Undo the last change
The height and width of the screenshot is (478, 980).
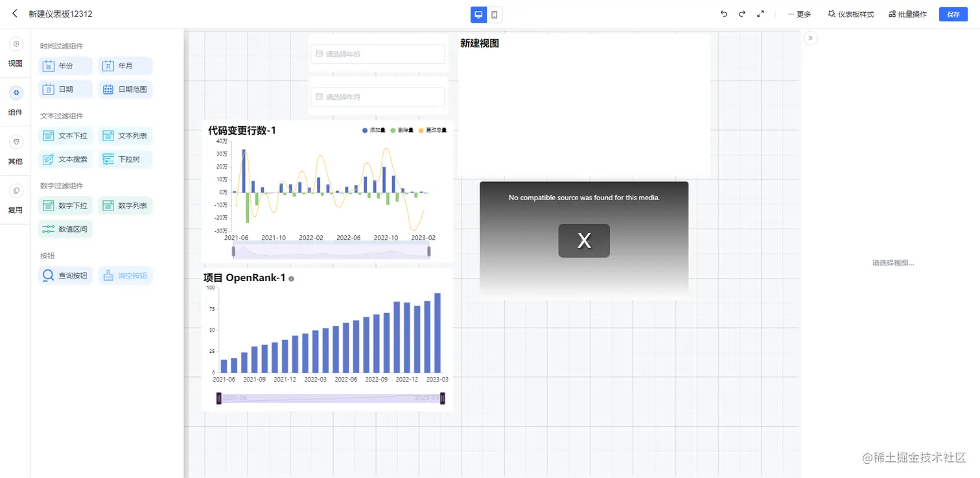click(724, 14)
